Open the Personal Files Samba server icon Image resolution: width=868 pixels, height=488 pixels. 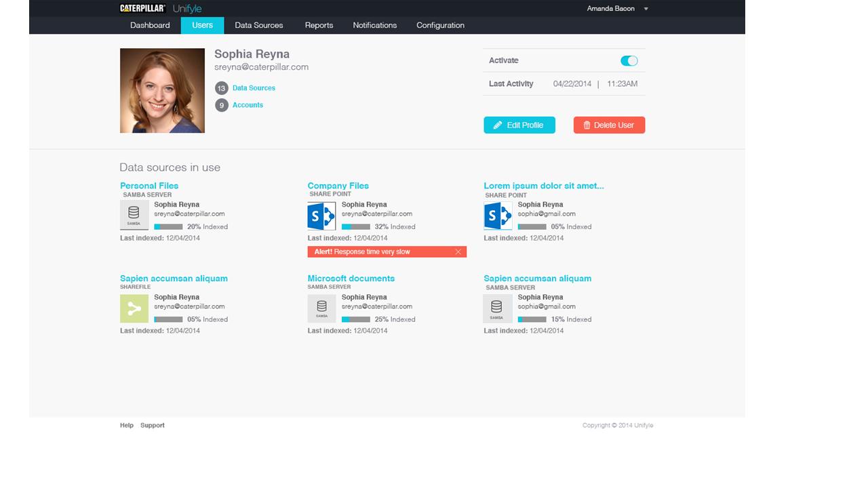pyautogui.click(x=134, y=215)
